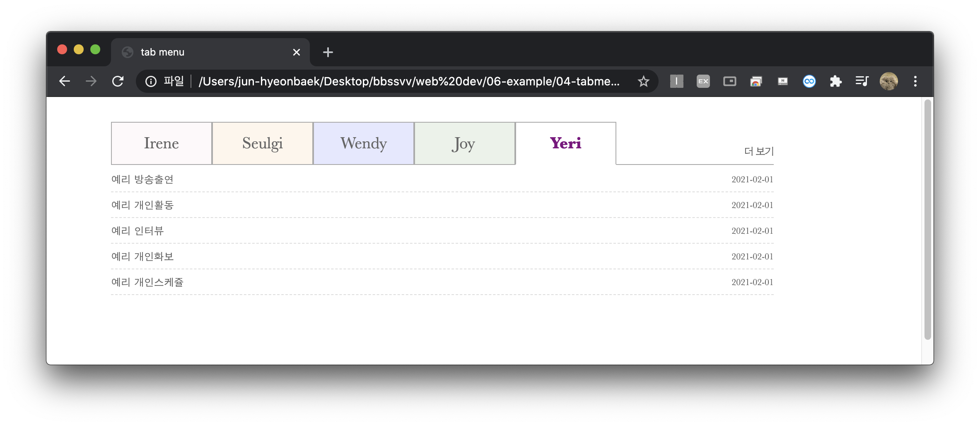Switch to the Joy tab
This screenshot has width=980, height=426.
click(465, 143)
